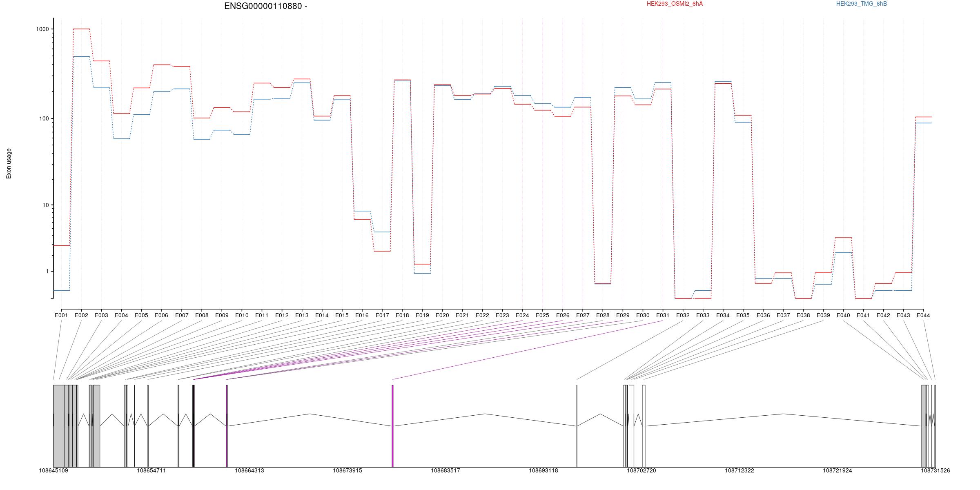Click the red E017 usage segment
980x490 pixels.
[x=382, y=251]
